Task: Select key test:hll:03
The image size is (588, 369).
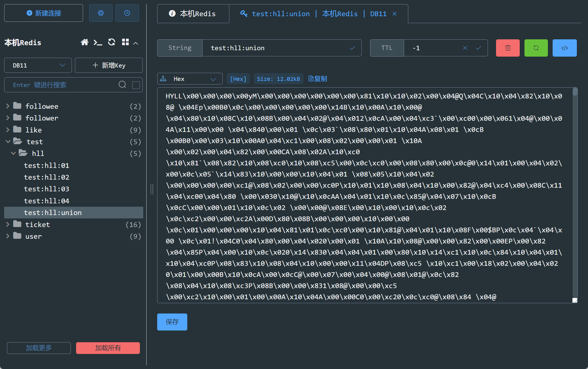Action: tap(47, 189)
